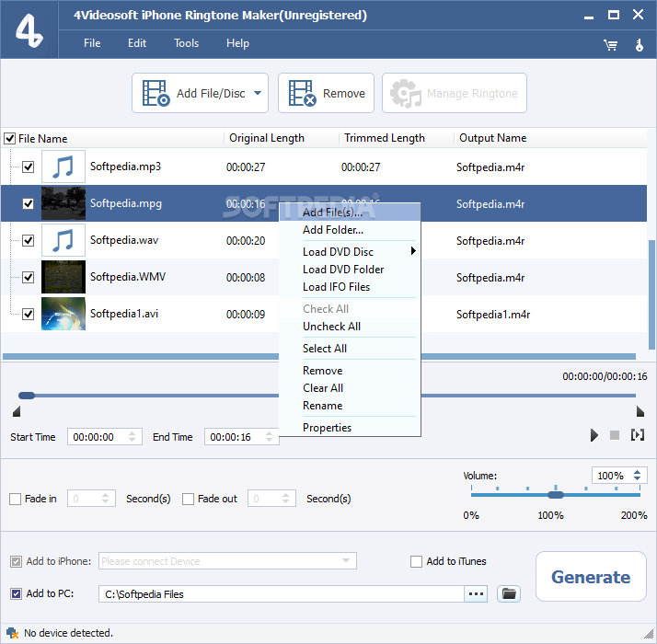The image size is (657, 644).
Task: Toggle the File Name select-all checkbox
Action: [x=9, y=138]
